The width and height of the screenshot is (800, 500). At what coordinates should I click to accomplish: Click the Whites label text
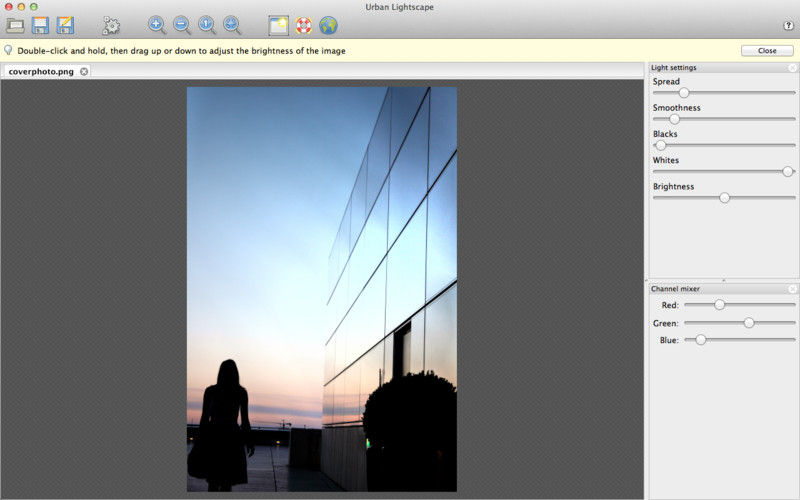click(x=666, y=160)
